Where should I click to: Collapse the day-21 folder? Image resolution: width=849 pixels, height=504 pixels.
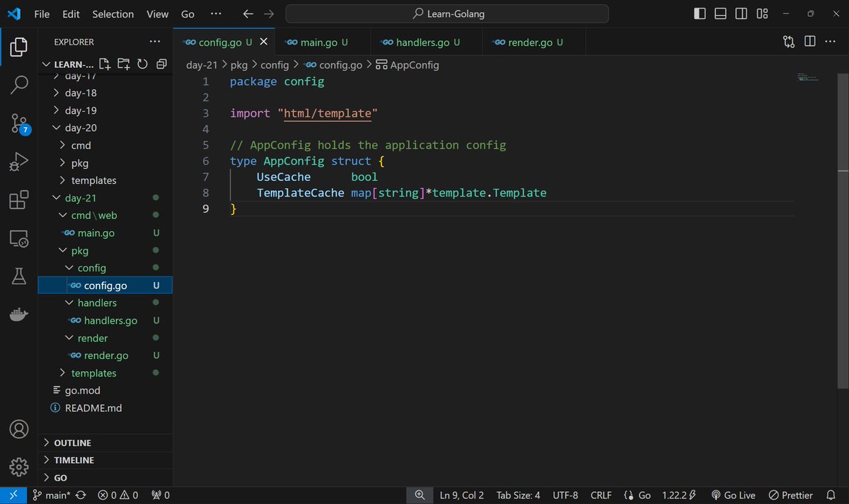105,198
